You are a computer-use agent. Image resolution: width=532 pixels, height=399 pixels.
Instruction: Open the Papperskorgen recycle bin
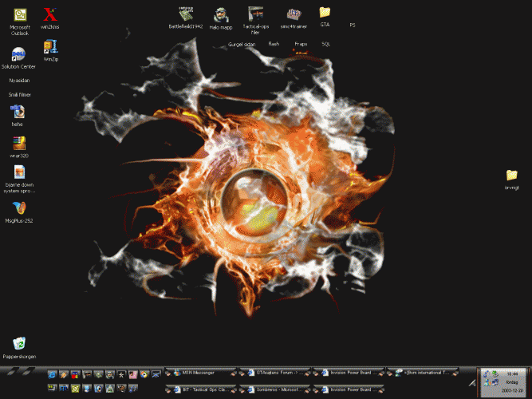tap(19, 344)
